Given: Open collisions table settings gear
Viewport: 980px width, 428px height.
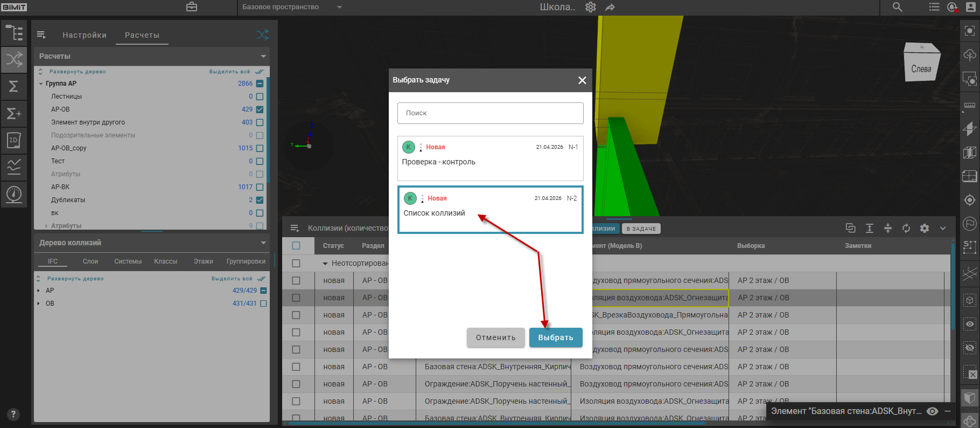Looking at the screenshot, I should coord(925,229).
